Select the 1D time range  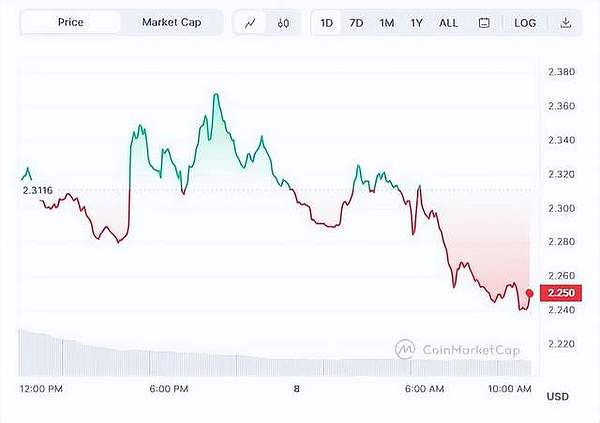point(327,22)
